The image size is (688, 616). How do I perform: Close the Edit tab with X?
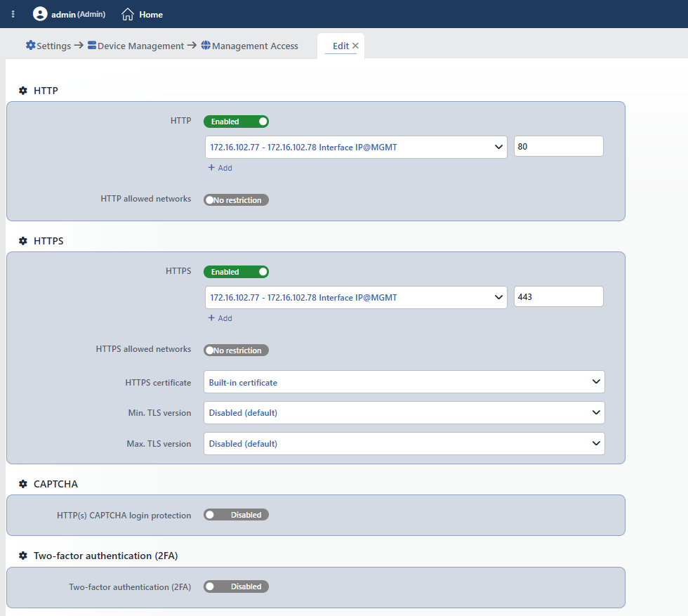[355, 46]
